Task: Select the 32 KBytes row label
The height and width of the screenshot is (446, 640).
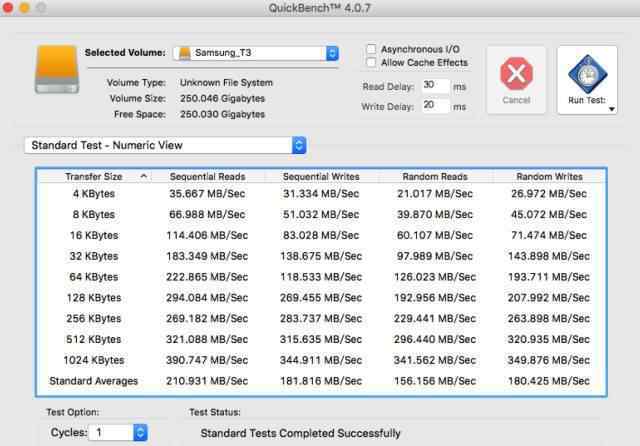Action: 94,256
